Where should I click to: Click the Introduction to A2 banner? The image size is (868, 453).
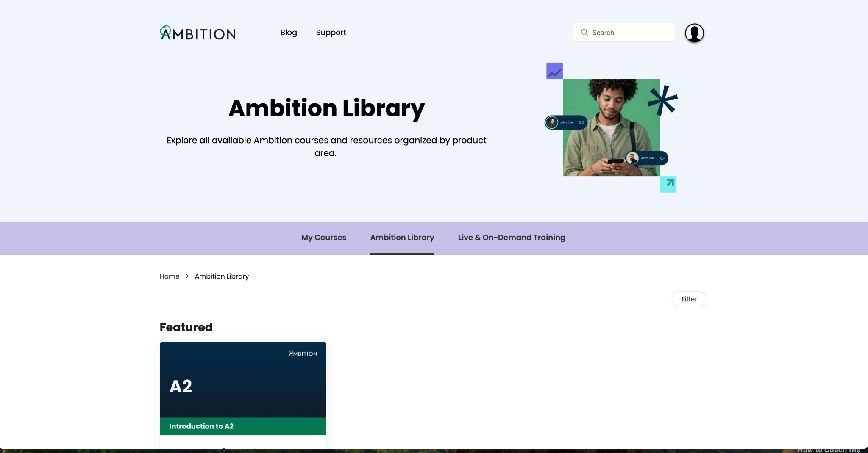pyautogui.click(x=243, y=426)
